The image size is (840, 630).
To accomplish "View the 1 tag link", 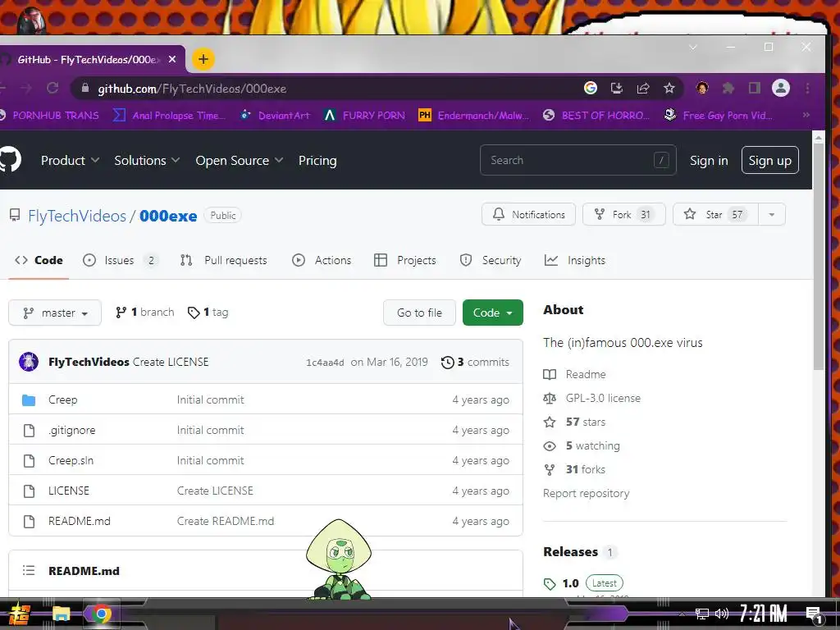I will [x=208, y=313].
